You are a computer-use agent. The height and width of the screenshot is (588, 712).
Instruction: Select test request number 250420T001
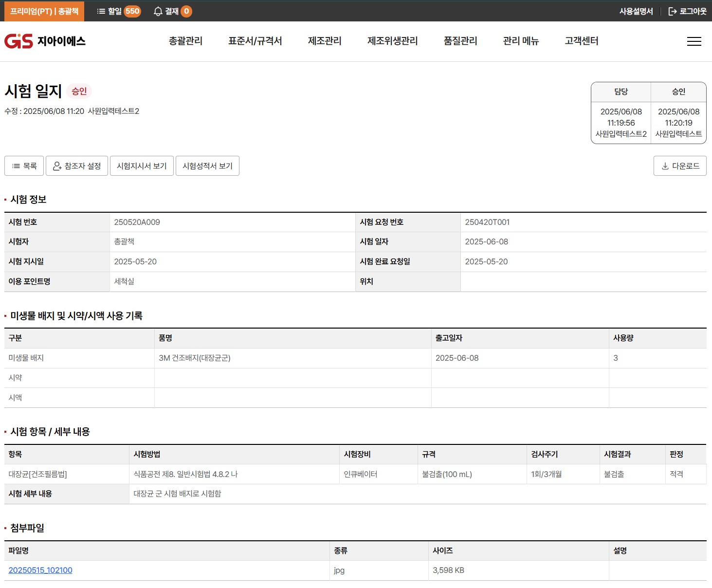[487, 222]
